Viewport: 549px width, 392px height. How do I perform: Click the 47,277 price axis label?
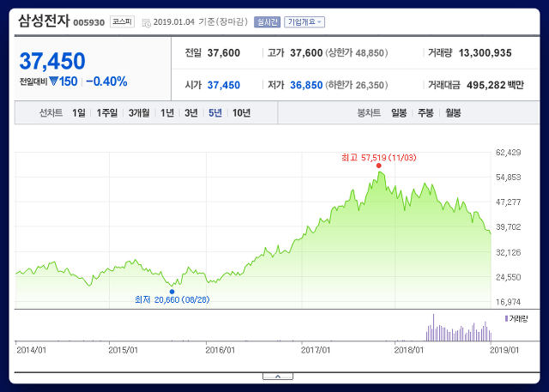pyautogui.click(x=509, y=202)
